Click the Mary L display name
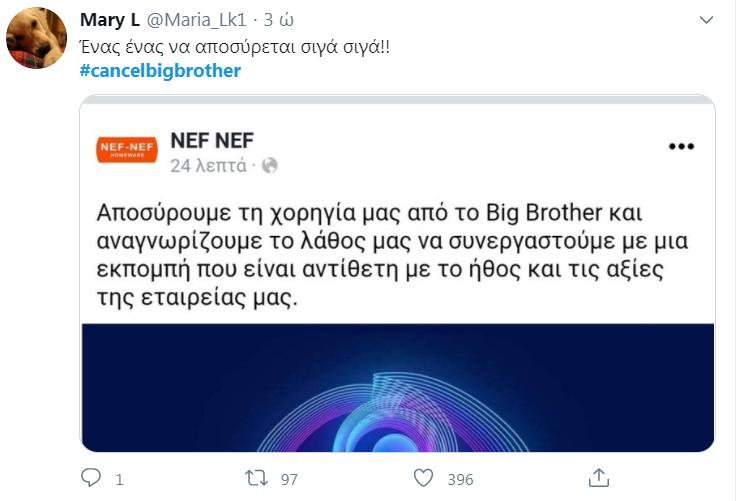Screen dimensions: 741x501 click(x=109, y=20)
